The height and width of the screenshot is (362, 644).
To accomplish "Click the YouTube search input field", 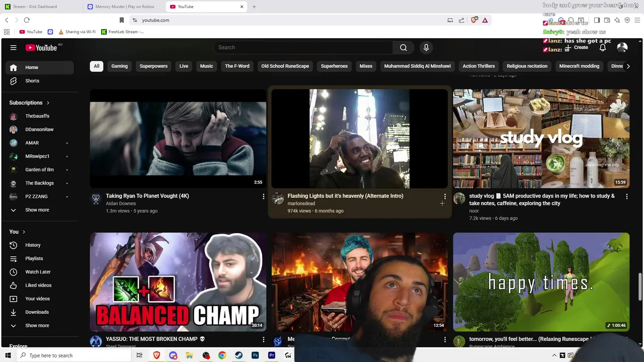I will click(303, 47).
